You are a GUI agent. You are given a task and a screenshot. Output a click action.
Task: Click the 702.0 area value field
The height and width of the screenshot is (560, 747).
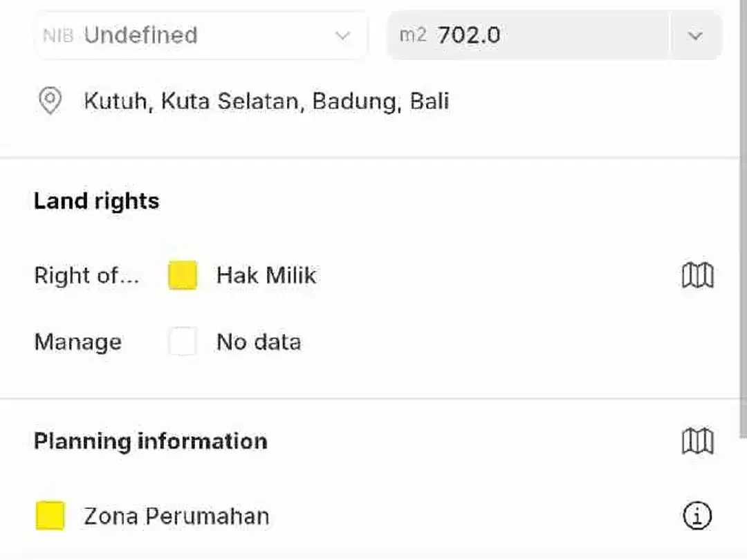click(529, 35)
